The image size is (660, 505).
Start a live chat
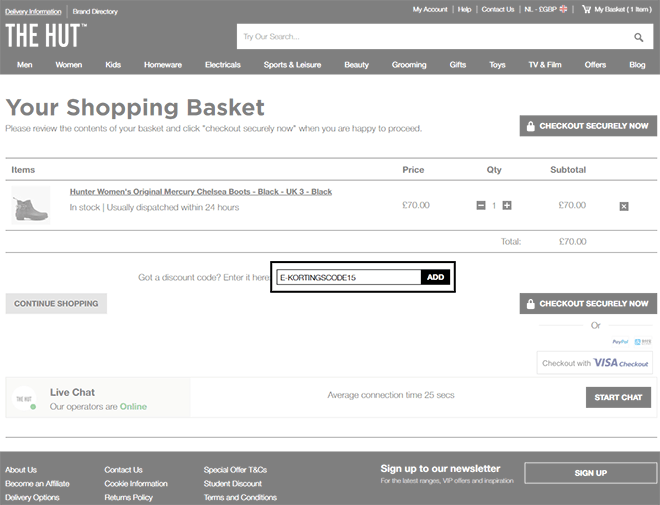pos(618,397)
